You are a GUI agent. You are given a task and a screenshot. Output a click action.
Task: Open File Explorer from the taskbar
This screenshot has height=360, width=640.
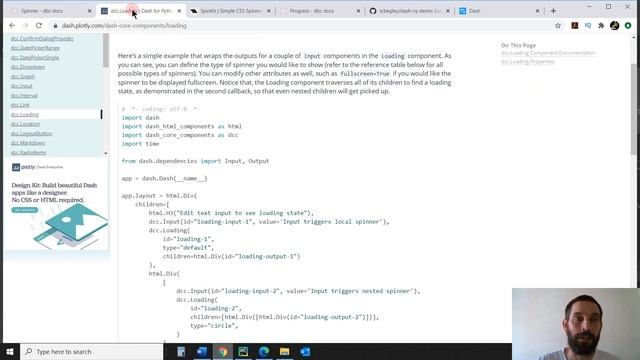tap(284, 351)
